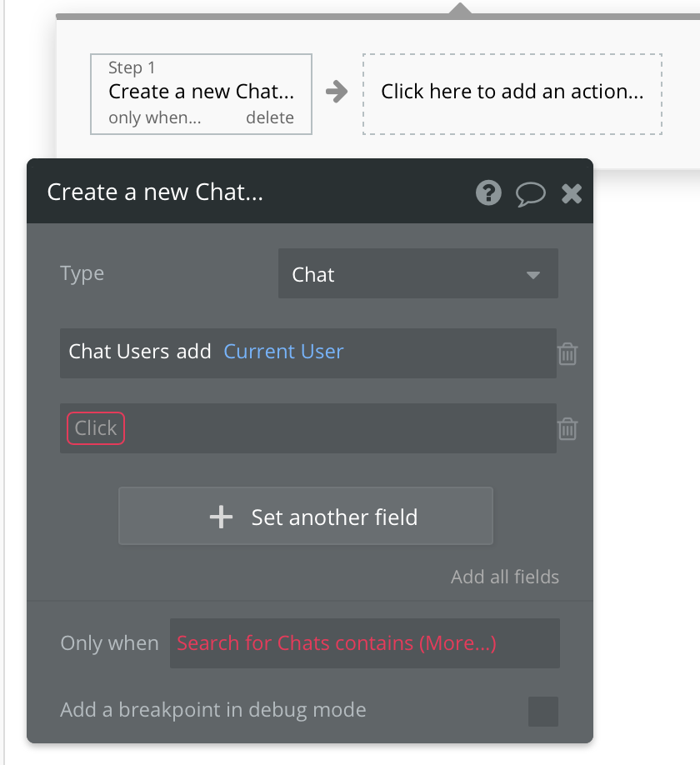Click the Add all fields link
This screenshot has width=700, height=765.
[505, 577]
